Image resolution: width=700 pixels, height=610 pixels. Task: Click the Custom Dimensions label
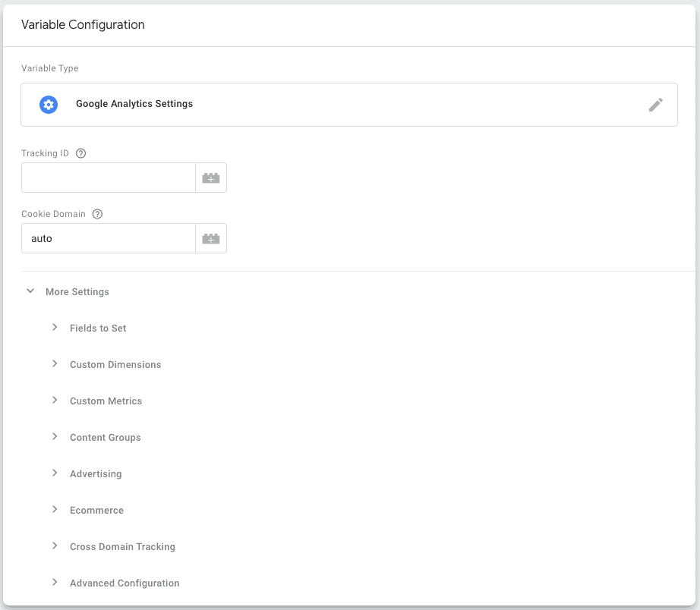tap(115, 365)
